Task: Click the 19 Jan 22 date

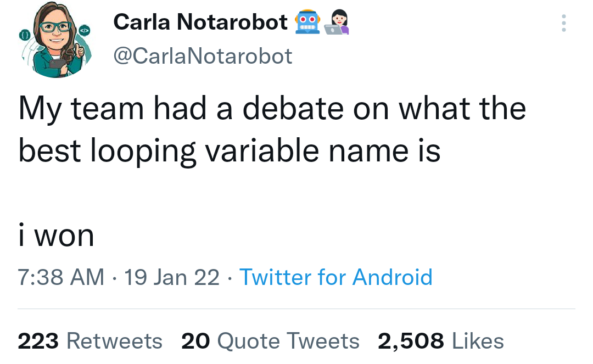Action: pyautogui.click(x=172, y=277)
